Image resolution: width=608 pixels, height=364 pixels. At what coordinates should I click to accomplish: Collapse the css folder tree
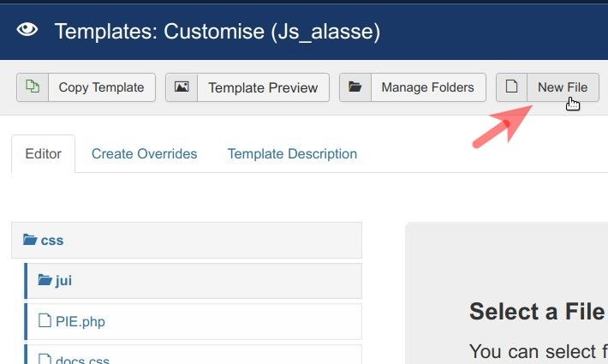click(52, 241)
